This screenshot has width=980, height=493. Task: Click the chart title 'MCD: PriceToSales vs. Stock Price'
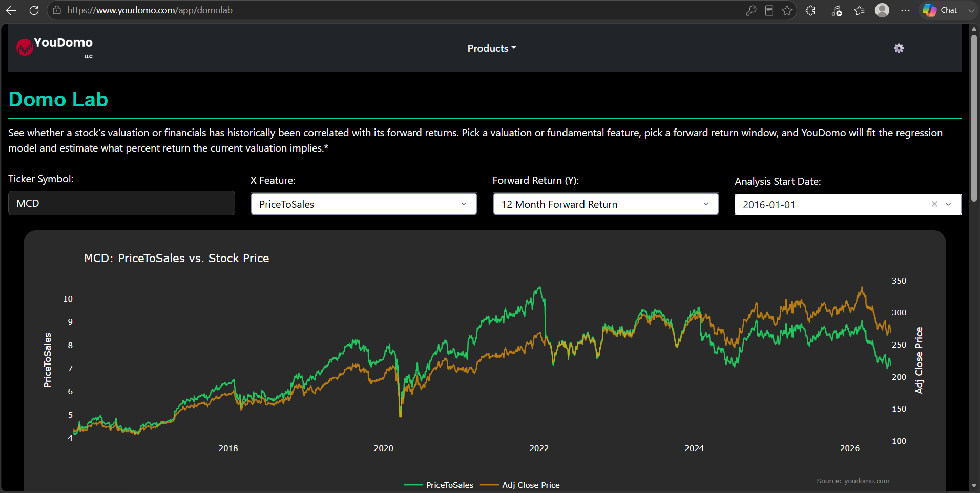pos(177,258)
